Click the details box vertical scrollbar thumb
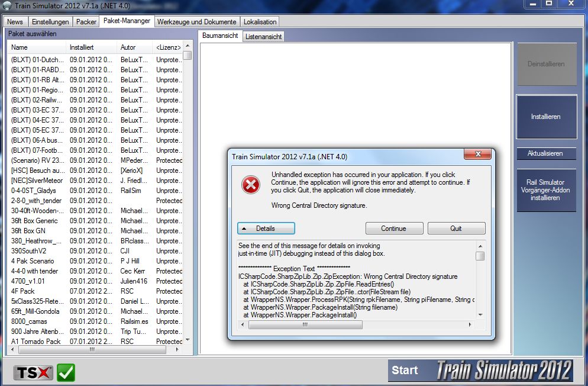Viewport: 588px width, 386px height. [480, 256]
